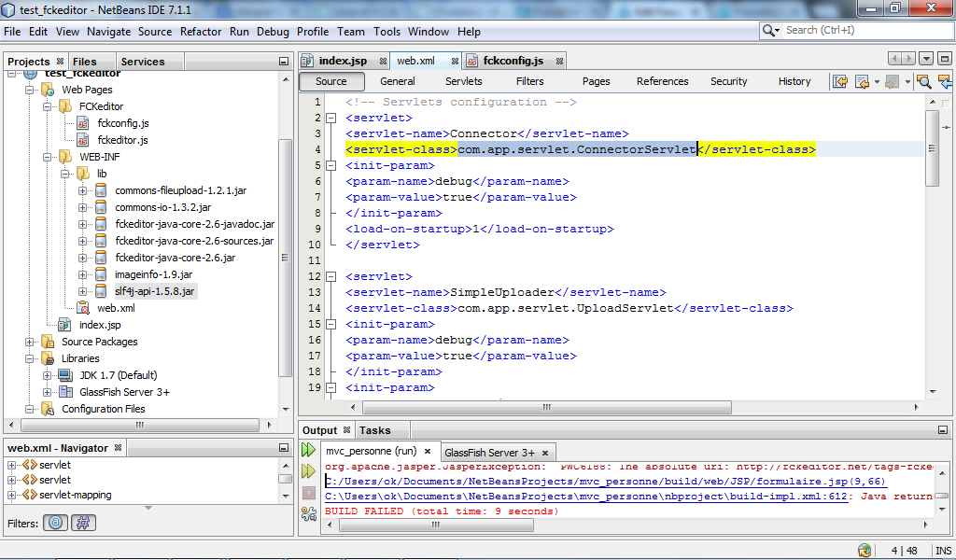Viewport: 956px width, 560px height.
Task: Open the fckconfig.js editor tab
Action: (513, 61)
